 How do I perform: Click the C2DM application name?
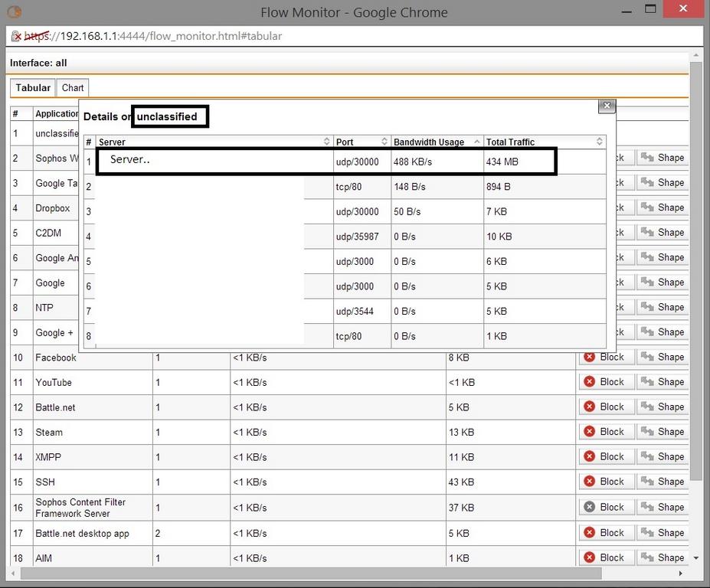pyautogui.click(x=48, y=233)
